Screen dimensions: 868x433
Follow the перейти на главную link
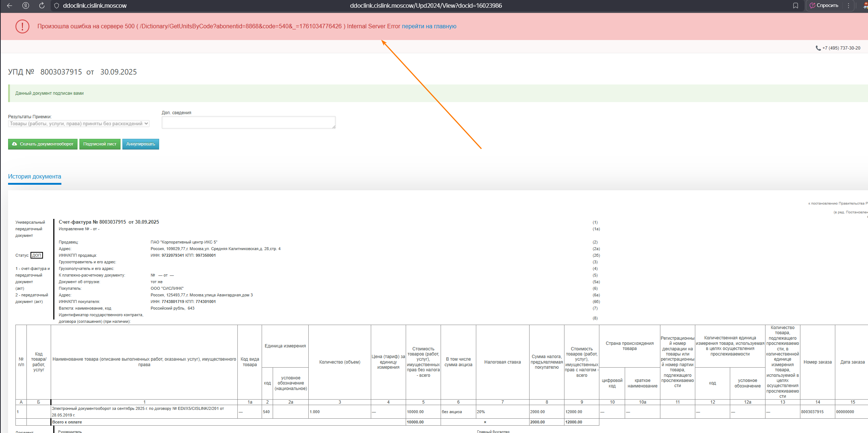pos(429,26)
